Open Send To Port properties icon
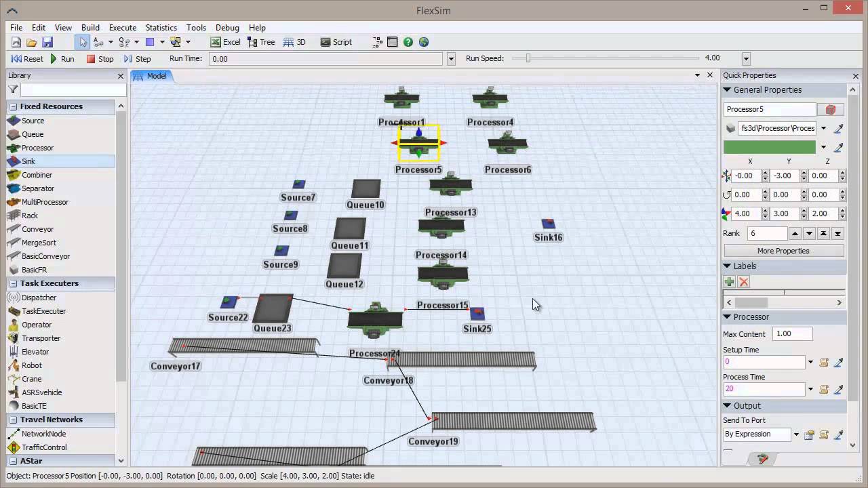 tap(809, 434)
